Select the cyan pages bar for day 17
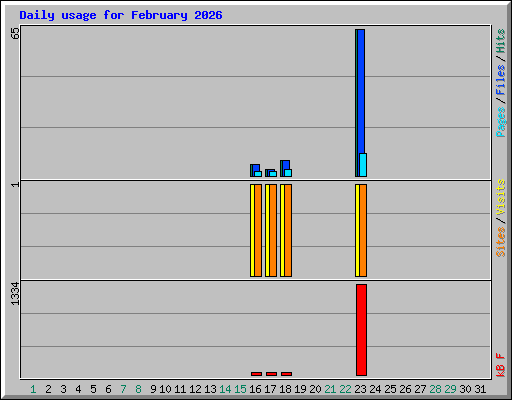512x400 pixels. (x=273, y=174)
